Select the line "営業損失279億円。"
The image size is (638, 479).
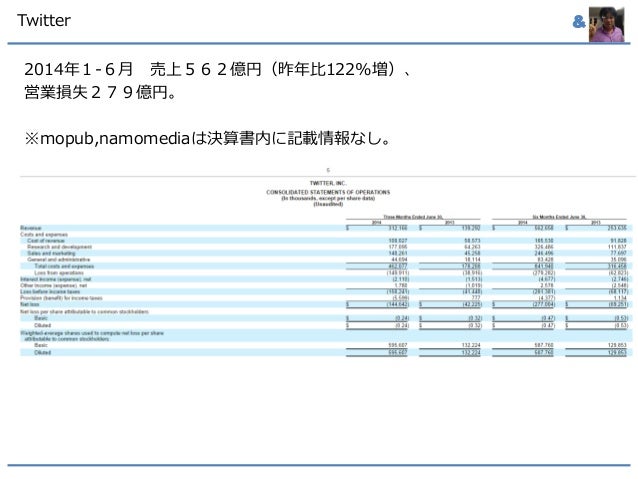click(x=101, y=92)
